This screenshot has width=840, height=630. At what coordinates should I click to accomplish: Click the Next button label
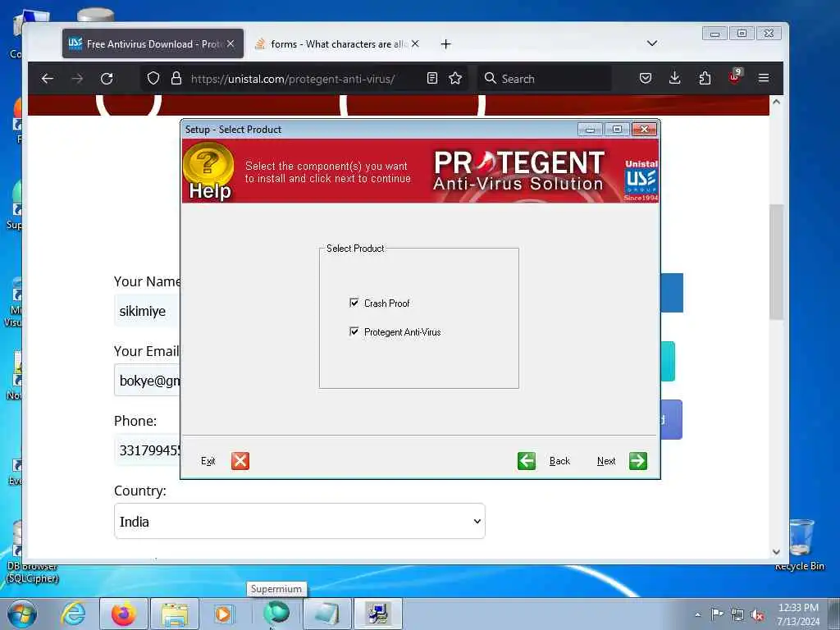coord(606,461)
